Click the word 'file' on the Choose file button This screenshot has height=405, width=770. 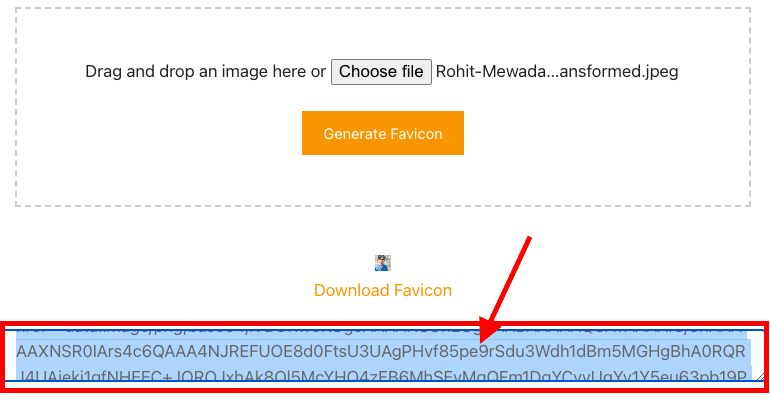click(413, 72)
